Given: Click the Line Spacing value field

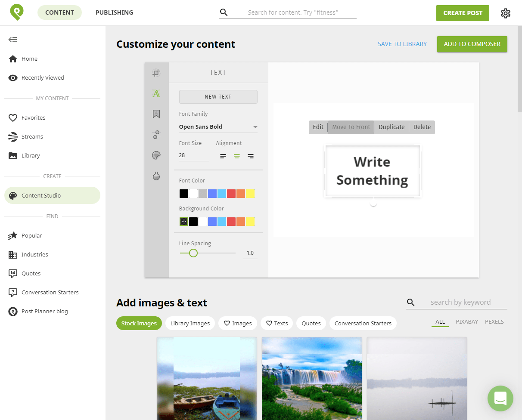Looking at the screenshot, I should 250,253.
